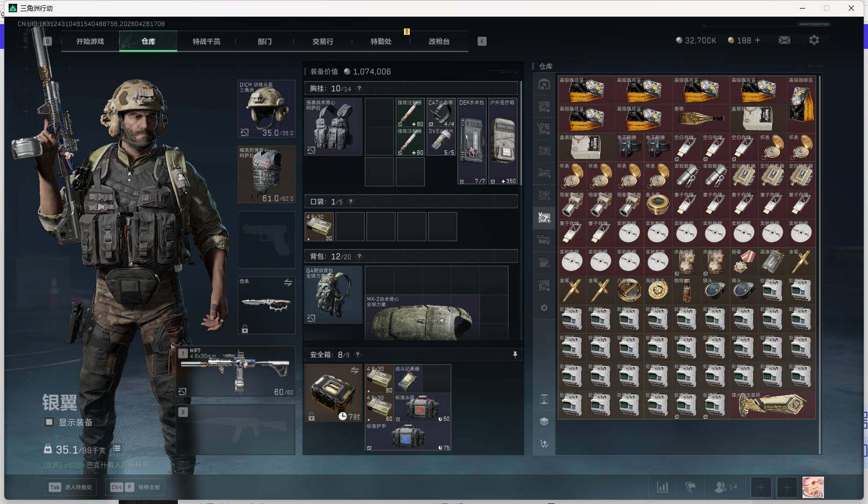Select the DEK手术包 surgical kit

472,141
